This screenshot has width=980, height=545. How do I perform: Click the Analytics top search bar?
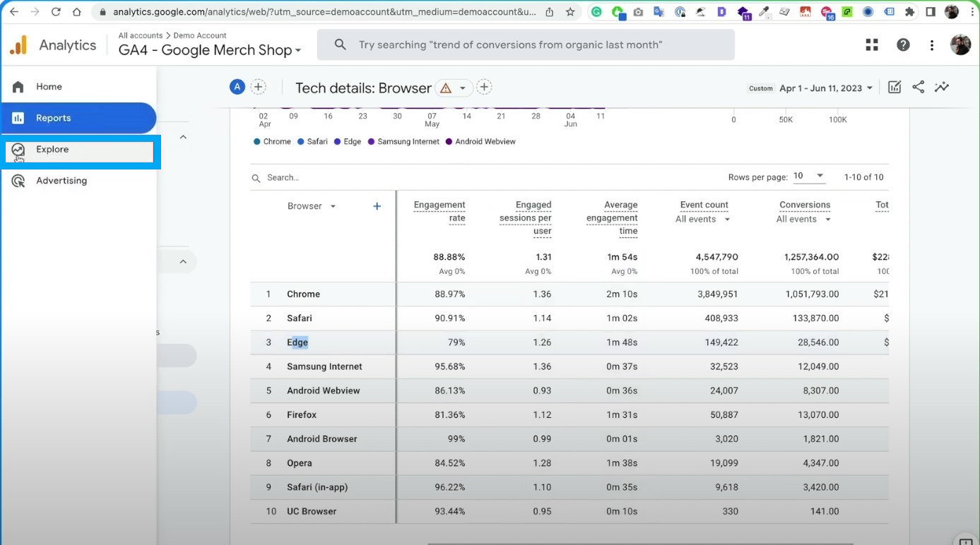[x=526, y=45]
